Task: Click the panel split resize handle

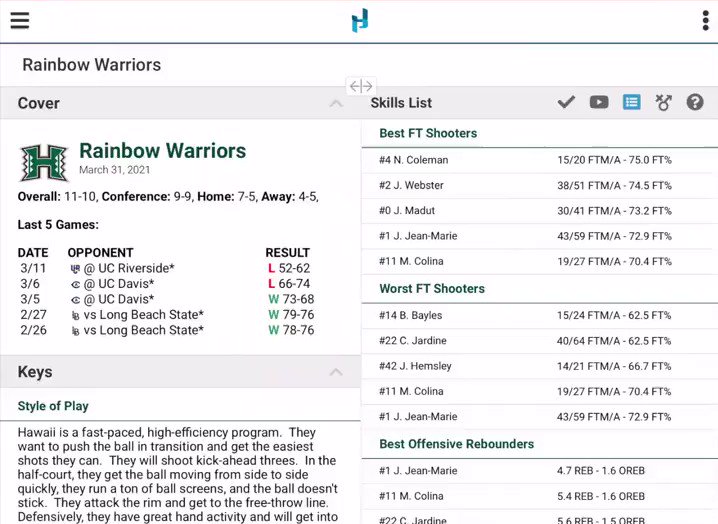Action: point(361,86)
